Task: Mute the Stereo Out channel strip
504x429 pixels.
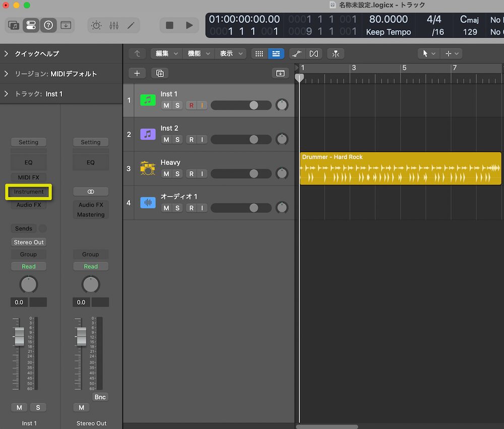Action: (81, 407)
